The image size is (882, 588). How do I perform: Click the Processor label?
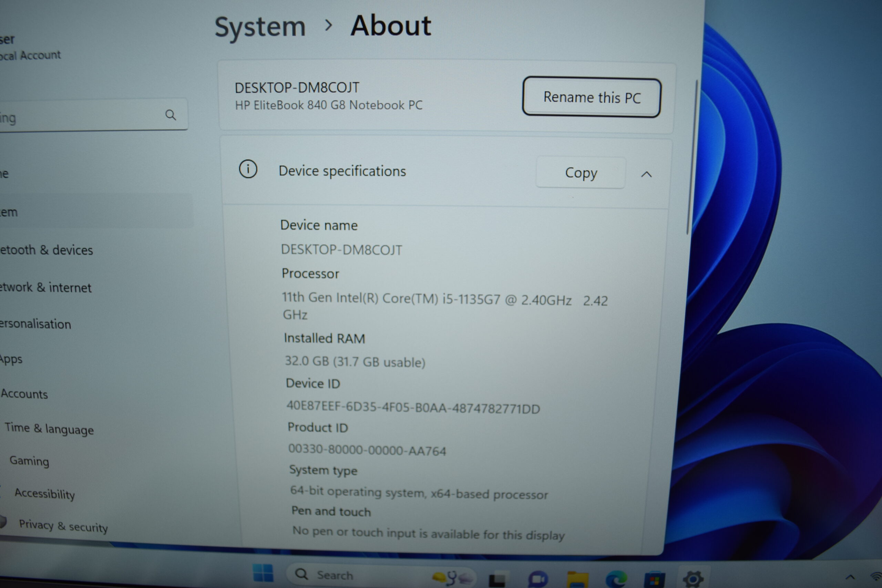click(310, 274)
